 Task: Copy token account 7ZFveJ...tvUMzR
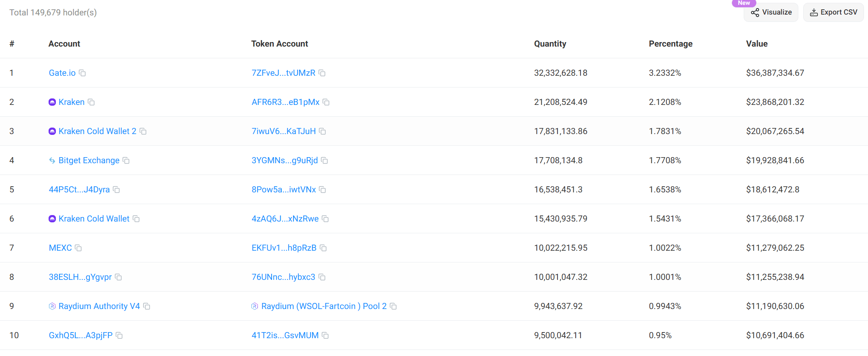tap(322, 73)
